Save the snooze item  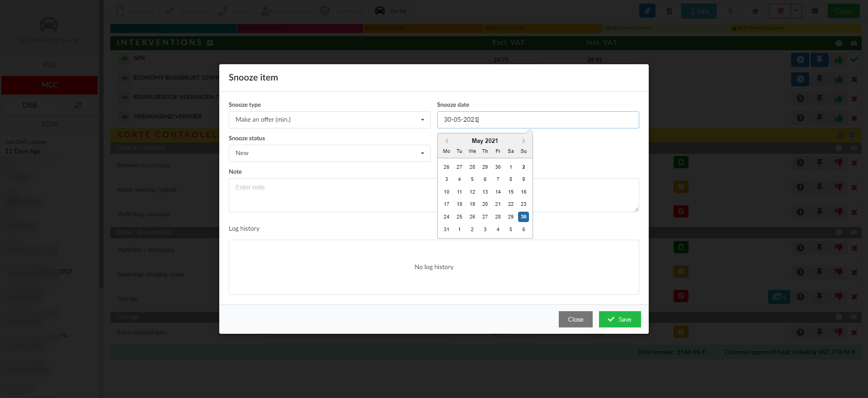pos(619,319)
